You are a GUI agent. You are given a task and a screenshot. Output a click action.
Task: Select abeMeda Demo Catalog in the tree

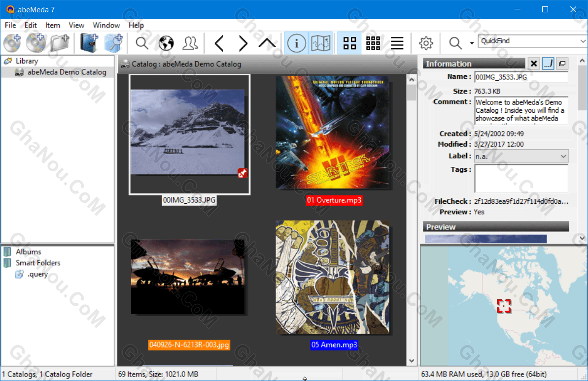pyautogui.click(x=67, y=72)
